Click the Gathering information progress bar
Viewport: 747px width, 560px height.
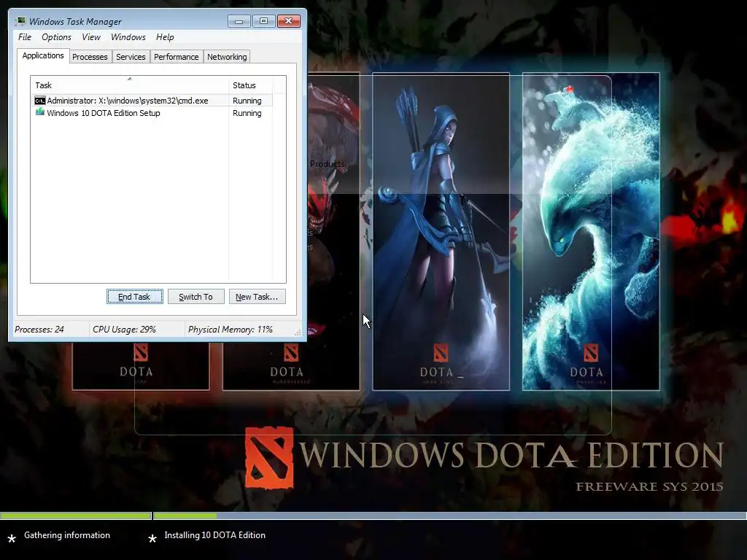76,516
